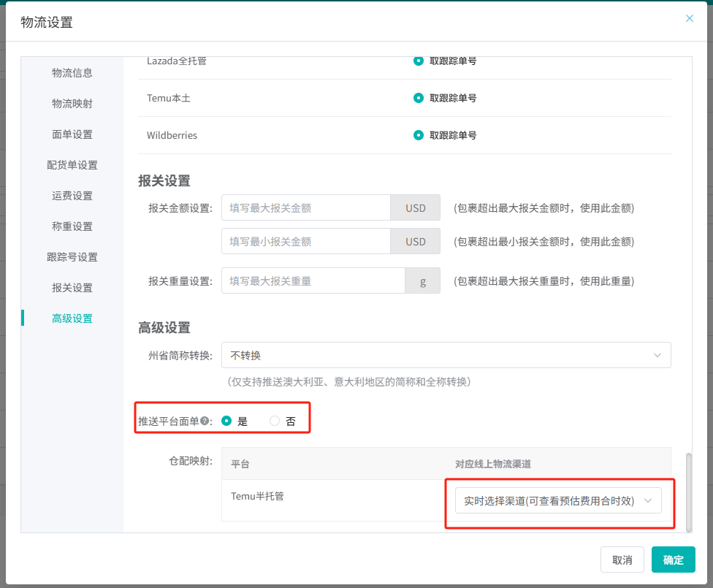Click chevron arrow in 州省简称转换 field
The height and width of the screenshot is (588, 713).
click(657, 355)
